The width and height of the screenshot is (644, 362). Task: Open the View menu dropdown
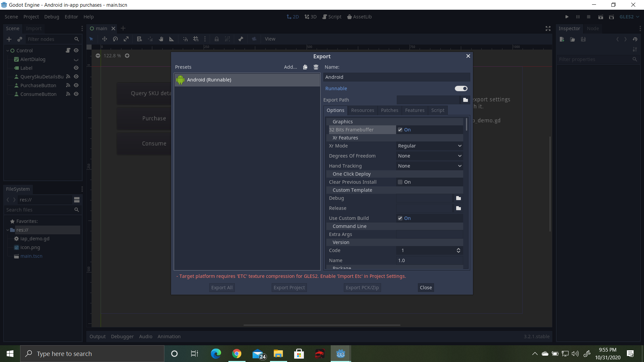[x=270, y=39]
